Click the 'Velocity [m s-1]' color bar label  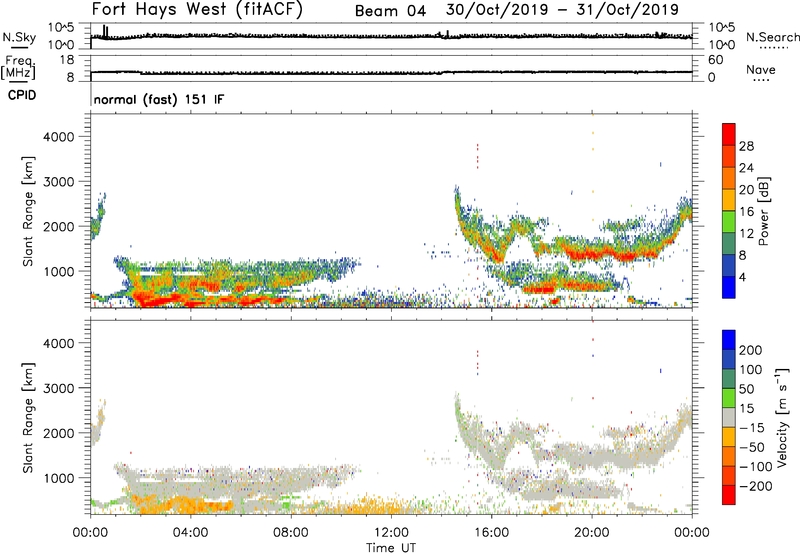tap(781, 417)
